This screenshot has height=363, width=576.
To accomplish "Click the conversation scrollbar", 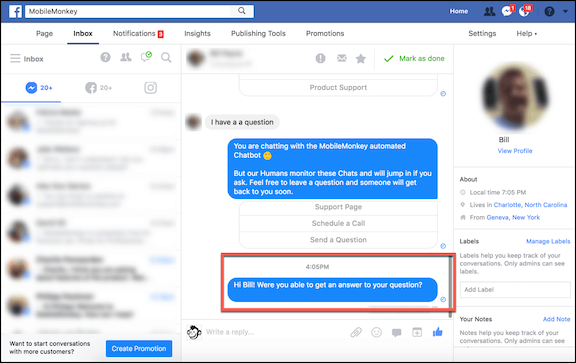I will click(450, 287).
